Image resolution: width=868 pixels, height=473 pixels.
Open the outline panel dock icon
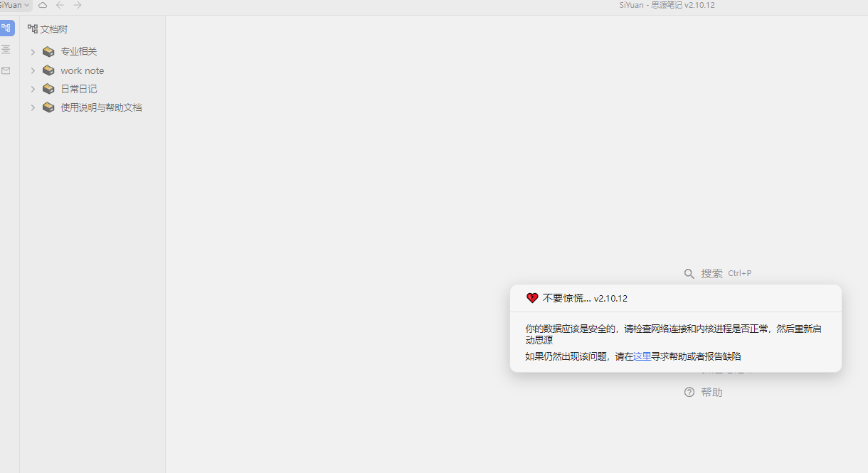point(6,49)
